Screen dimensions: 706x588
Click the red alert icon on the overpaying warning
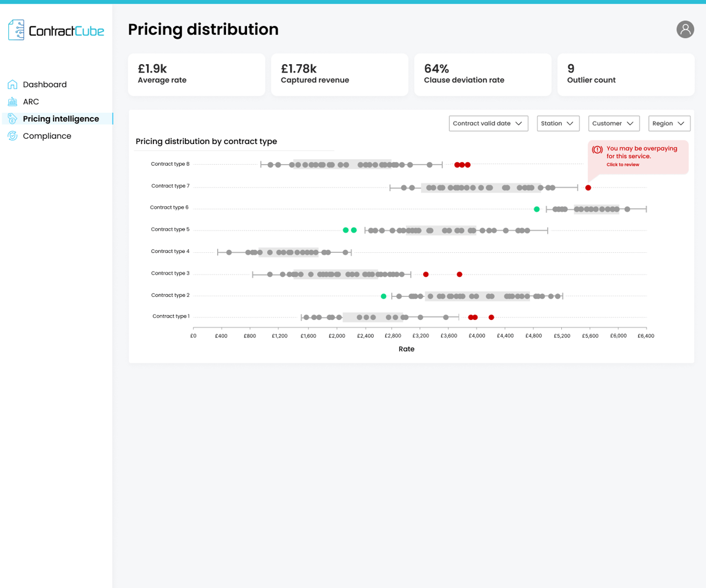coord(598,149)
